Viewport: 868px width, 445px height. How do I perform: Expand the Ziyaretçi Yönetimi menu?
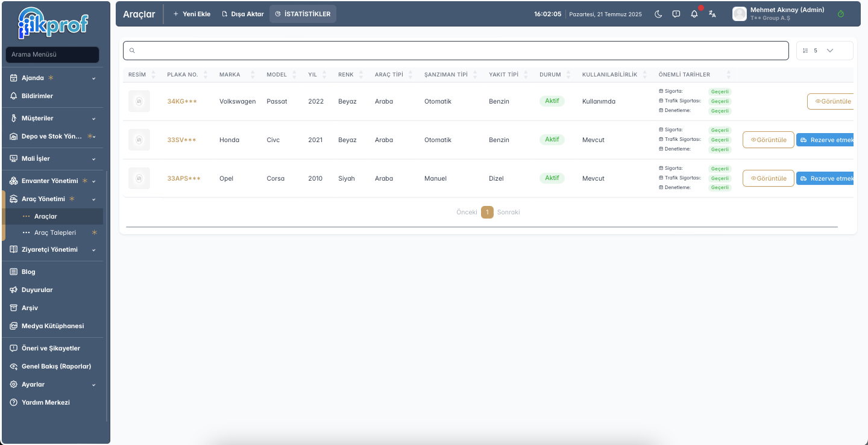coord(53,249)
